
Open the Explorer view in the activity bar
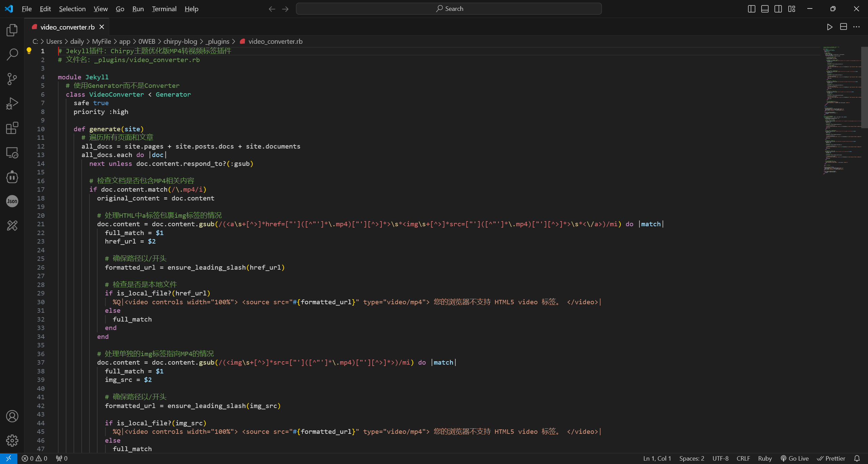(x=12, y=30)
